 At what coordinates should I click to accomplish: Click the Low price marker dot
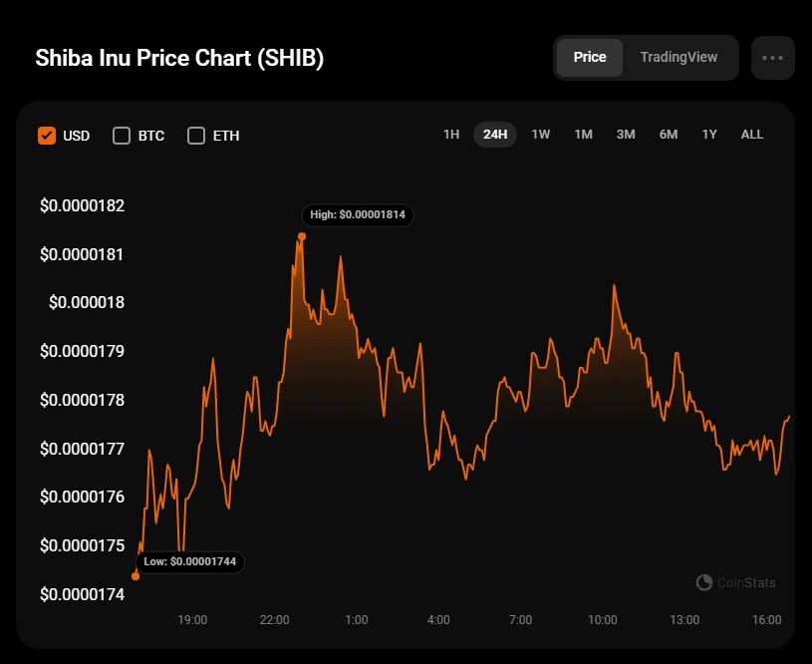coord(135,575)
